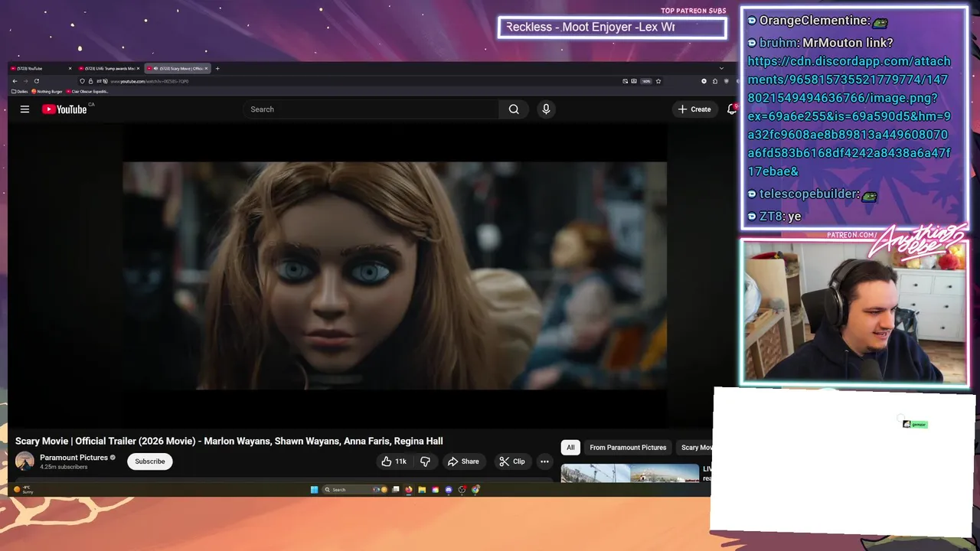
Task: Go back in browser history
Action: click(15, 81)
